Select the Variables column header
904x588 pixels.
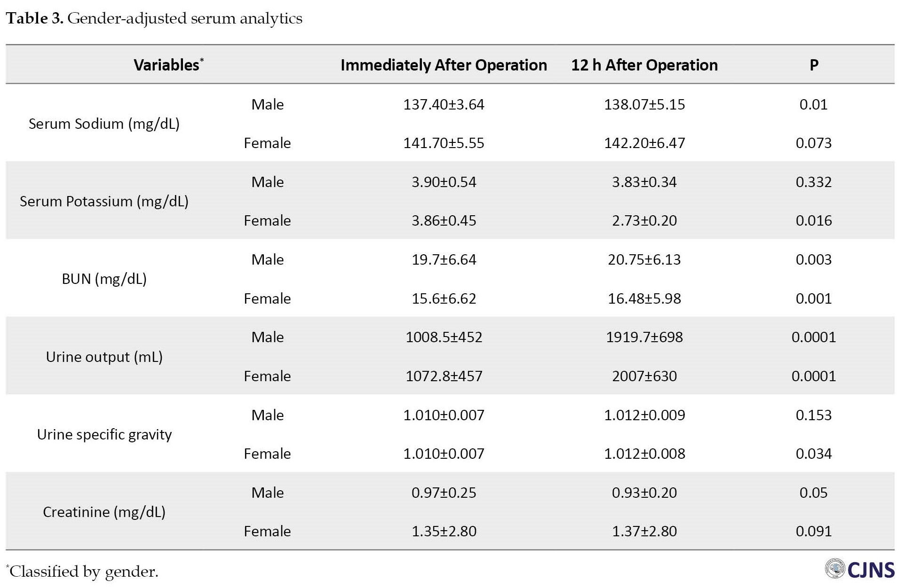coord(168,65)
